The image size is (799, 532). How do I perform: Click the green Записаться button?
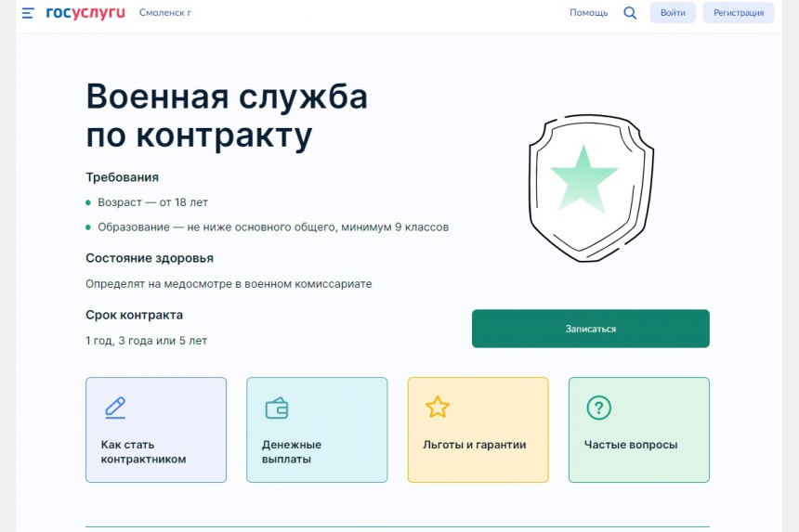(x=591, y=329)
